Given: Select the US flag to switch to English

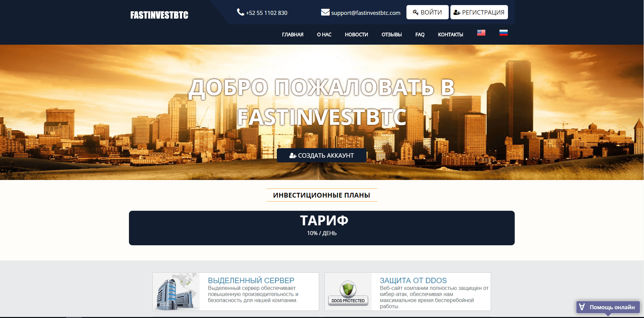Looking at the screenshot, I should 481,33.
